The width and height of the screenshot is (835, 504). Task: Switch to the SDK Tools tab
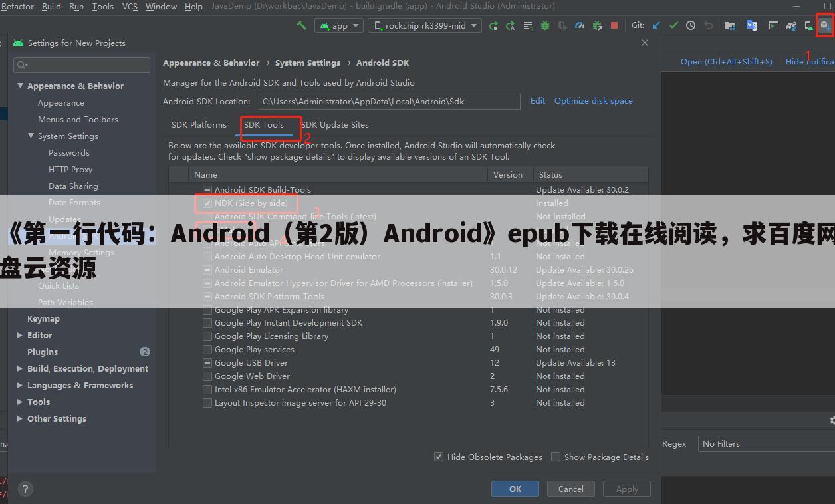264,125
